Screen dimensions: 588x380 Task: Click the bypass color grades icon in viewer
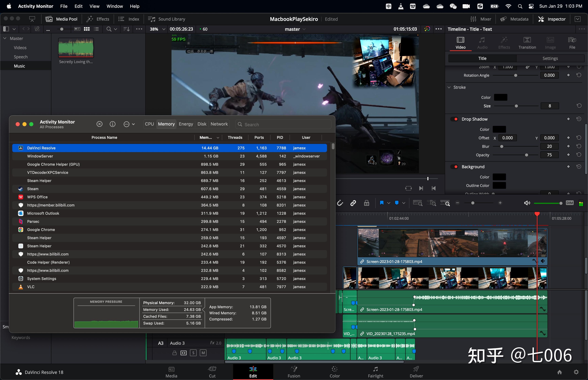(427, 29)
